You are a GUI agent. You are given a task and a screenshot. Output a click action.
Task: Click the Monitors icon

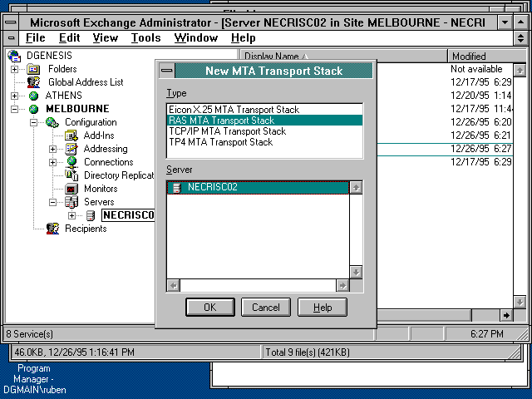point(71,189)
